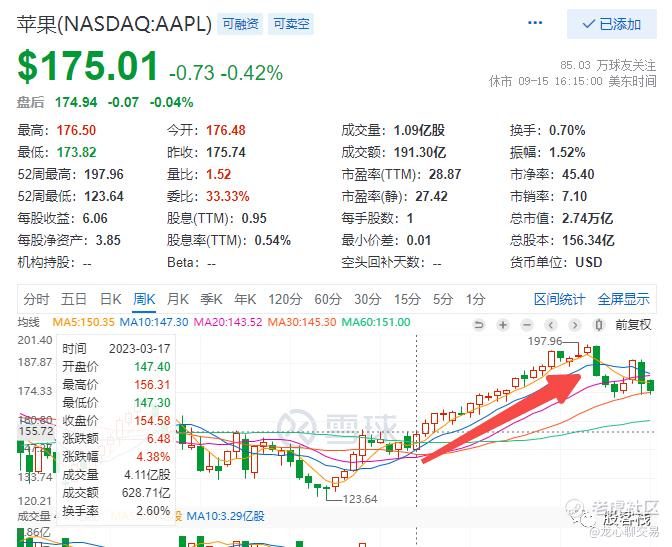This screenshot has width=672, height=547.
Task: Click the $175.01 current price
Action: point(88,66)
